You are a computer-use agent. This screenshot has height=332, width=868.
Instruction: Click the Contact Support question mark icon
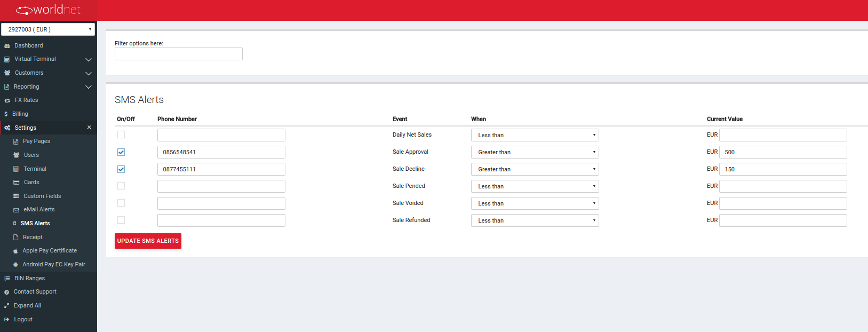6,292
